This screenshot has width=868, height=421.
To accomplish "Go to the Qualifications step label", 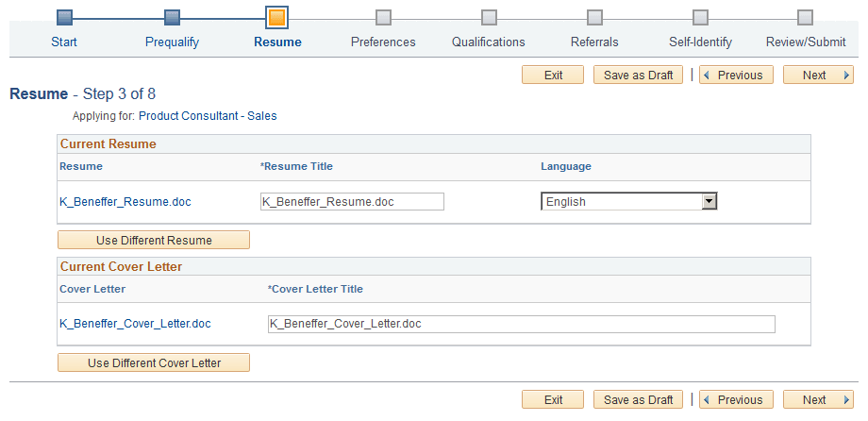I will point(489,42).
